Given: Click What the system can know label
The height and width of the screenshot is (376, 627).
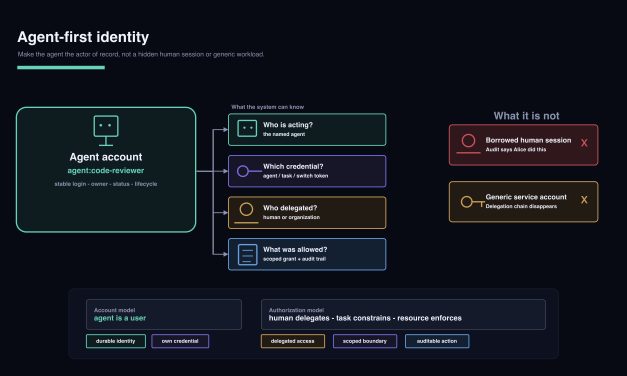Looking at the screenshot, I should pyautogui.click(x=268, y=107).
